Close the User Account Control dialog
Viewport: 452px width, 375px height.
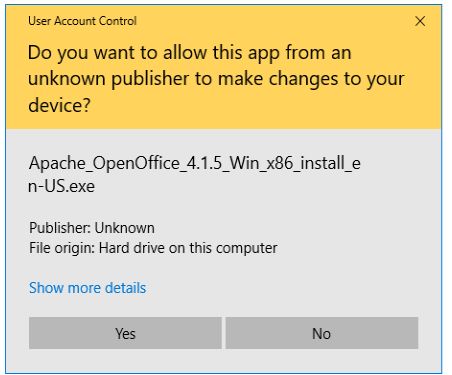[x=420, y=21]
